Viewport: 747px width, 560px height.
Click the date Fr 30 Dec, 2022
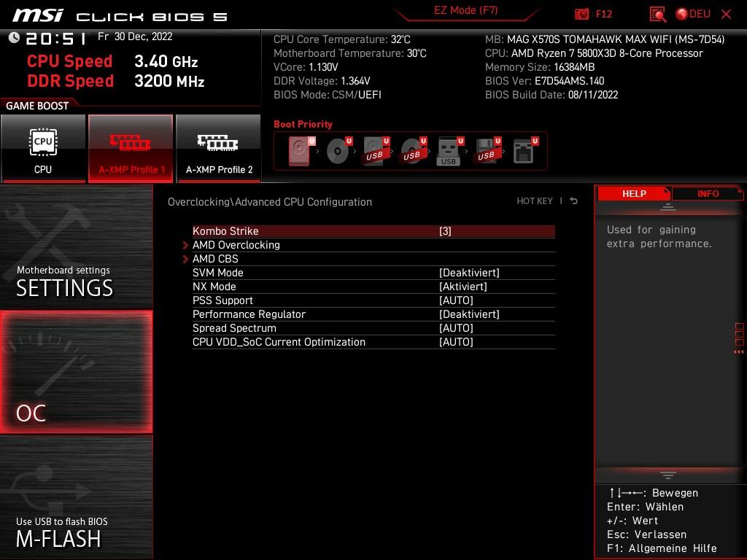click(x=135, y=36)
